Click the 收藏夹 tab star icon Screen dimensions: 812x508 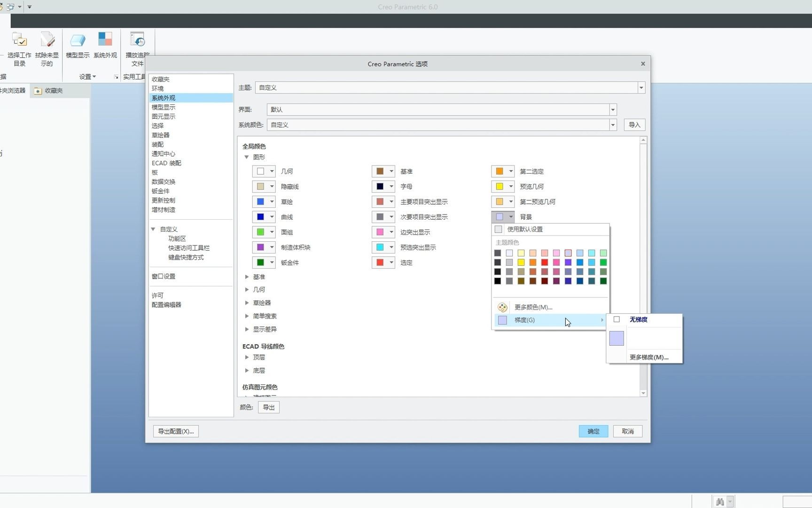[x=38, y=91]
